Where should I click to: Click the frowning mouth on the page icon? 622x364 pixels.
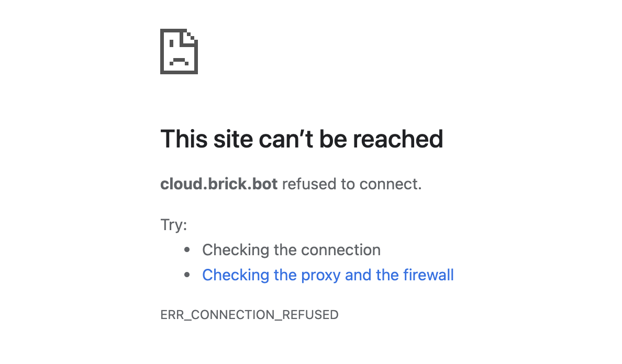click(179, 61)
